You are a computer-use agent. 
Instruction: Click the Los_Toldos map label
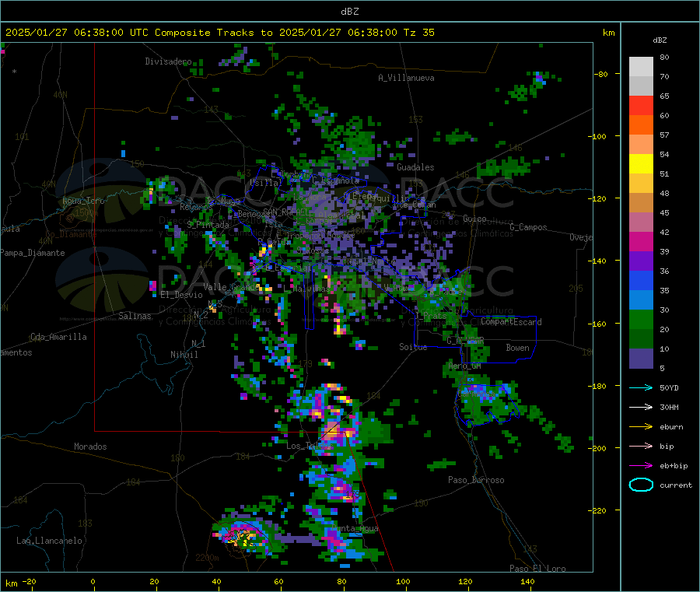310,446
